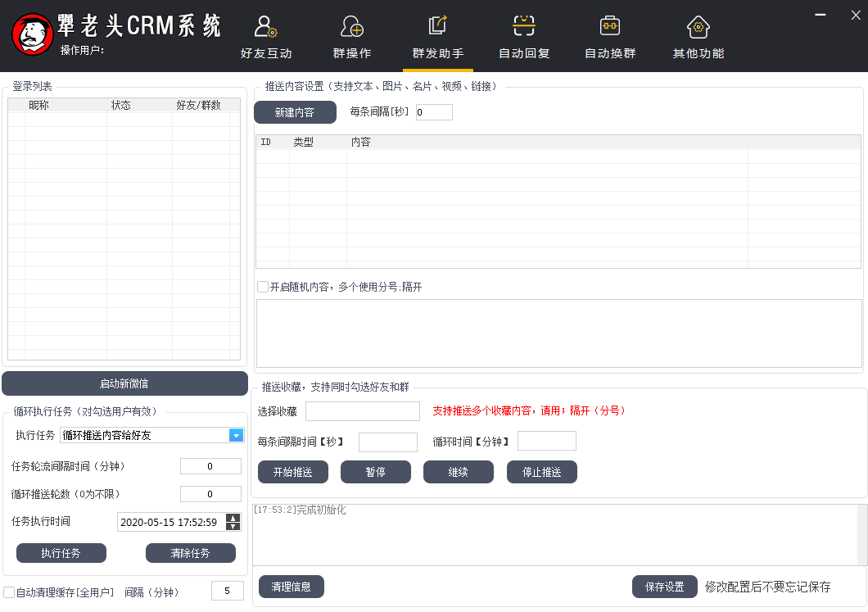868x612 pixels.
Task: Open the 自动回复 auto-reply icon
Action: pyautogui.click(x=524, y=28)
